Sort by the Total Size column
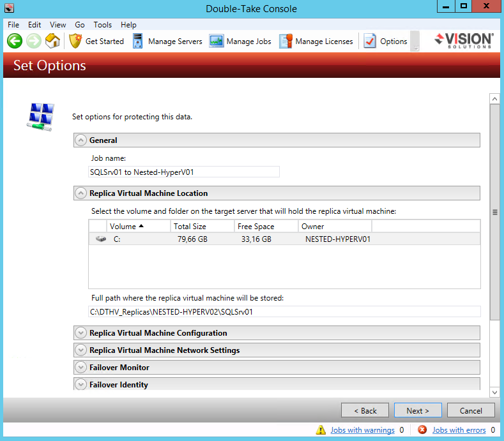 coord(202,226)
